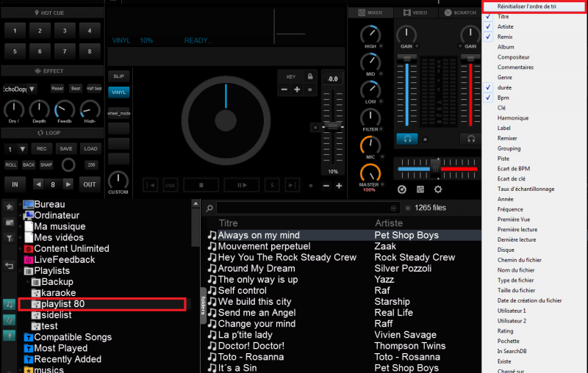
Task: Click the key lock icon
Action: click(x=310, y=76)
